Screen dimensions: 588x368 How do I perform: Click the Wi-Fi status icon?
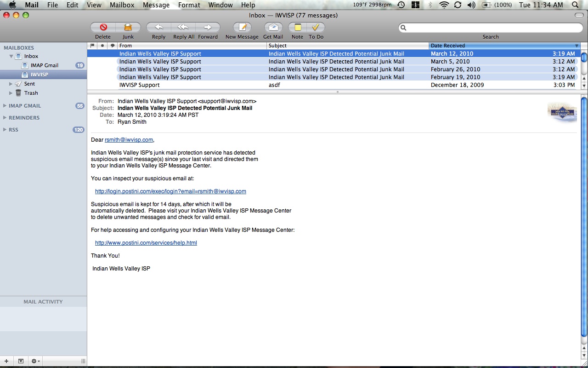444,5
